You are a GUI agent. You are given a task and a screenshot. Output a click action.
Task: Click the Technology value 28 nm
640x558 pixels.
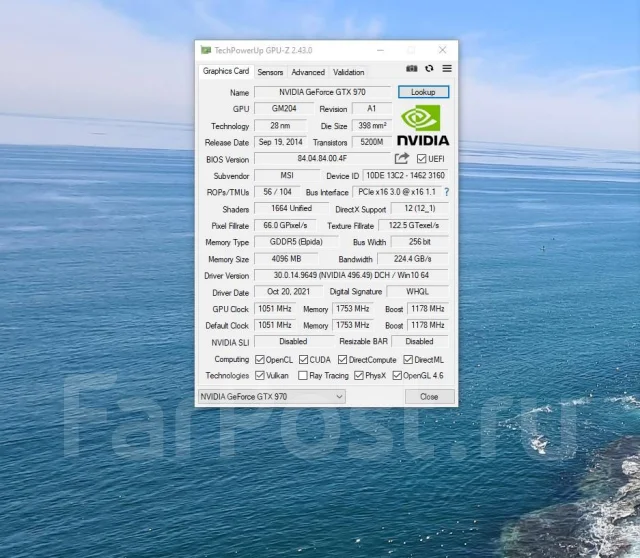click(x=280, y=126)
